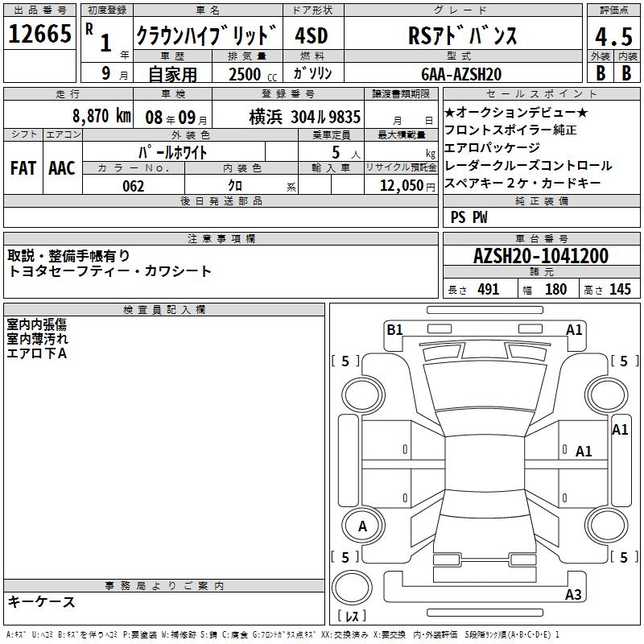
Task: Click the spare tire circle above レス
Action: coord(352,587)
